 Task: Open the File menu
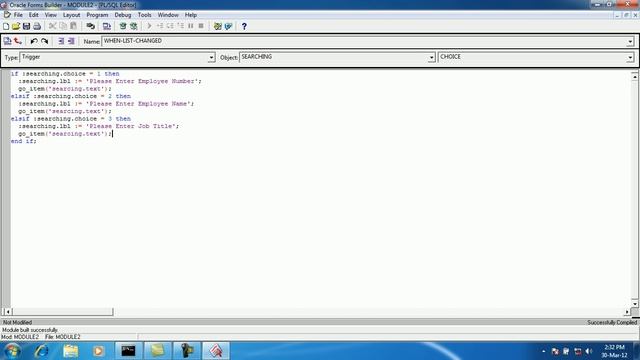pyautogui.click(x=18, y=15)
